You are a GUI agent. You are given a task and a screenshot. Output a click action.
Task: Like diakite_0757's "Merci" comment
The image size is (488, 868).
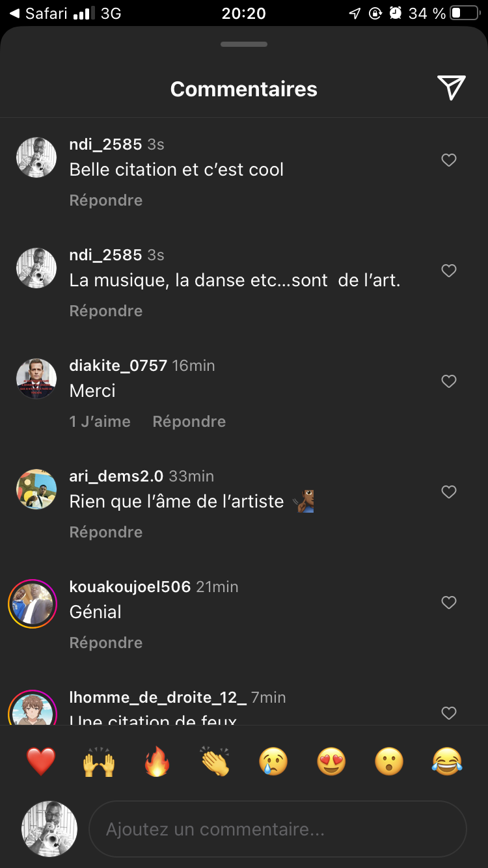[449, 381]
